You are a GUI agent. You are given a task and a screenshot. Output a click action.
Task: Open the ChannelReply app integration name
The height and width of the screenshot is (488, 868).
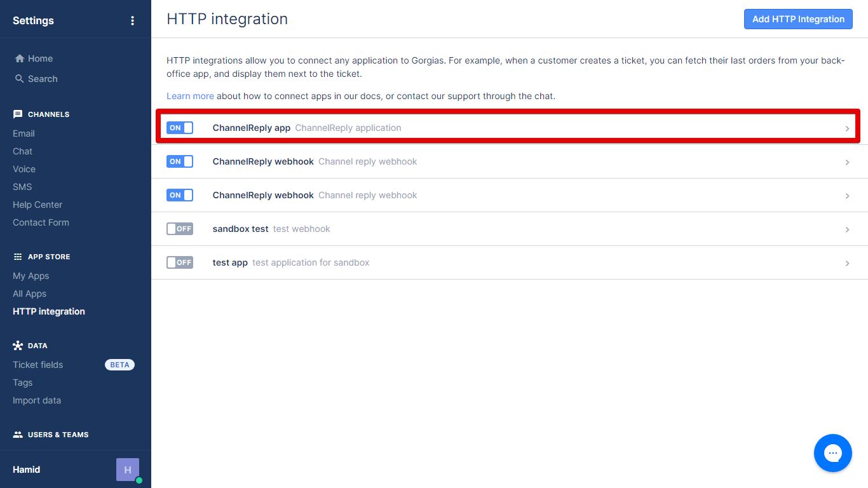click(x=252, y=128)
